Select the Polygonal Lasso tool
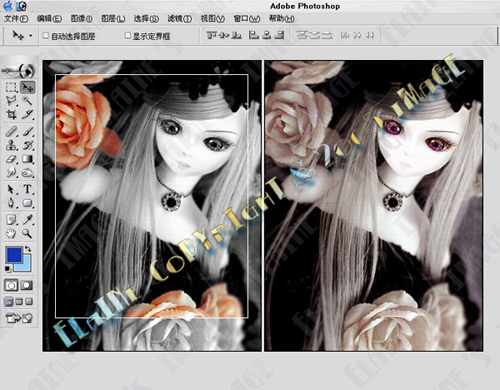This screenshot has width=500, height=390. [11, 100]
